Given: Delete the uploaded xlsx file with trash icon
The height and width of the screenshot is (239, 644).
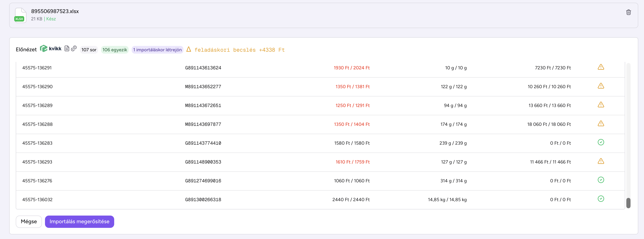Looking at the screenshot, I should [x=628, y=12].
